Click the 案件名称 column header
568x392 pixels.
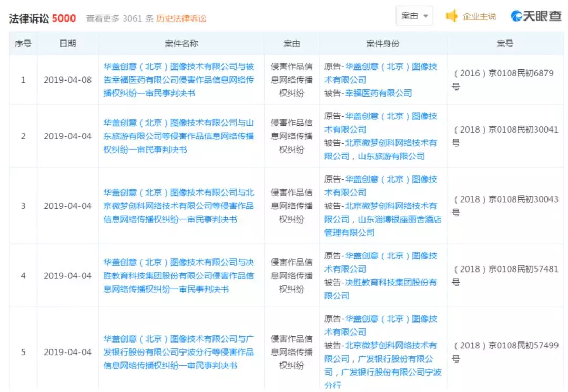tap(181, 44)
